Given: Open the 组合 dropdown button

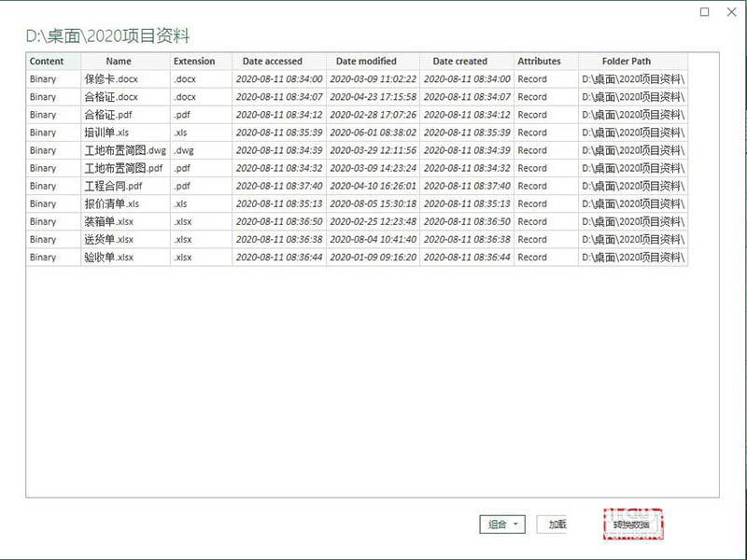Looking at the screenshot, I should tap(502, 525).
